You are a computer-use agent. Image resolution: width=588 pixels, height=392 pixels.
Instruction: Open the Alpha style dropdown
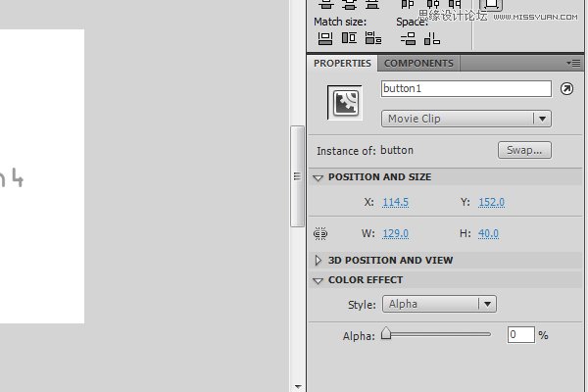pyautogui.click(x=438, y=304)
